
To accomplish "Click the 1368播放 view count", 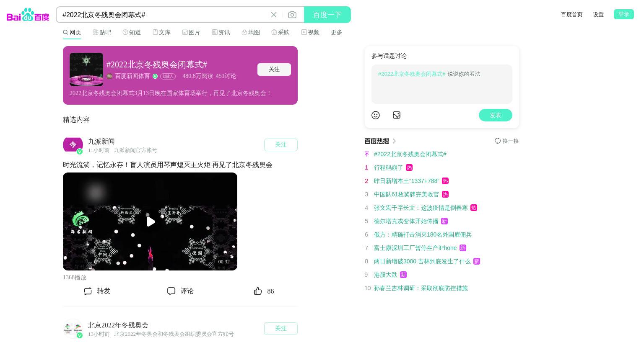I will pyautogui.click(x=75, y=277).
